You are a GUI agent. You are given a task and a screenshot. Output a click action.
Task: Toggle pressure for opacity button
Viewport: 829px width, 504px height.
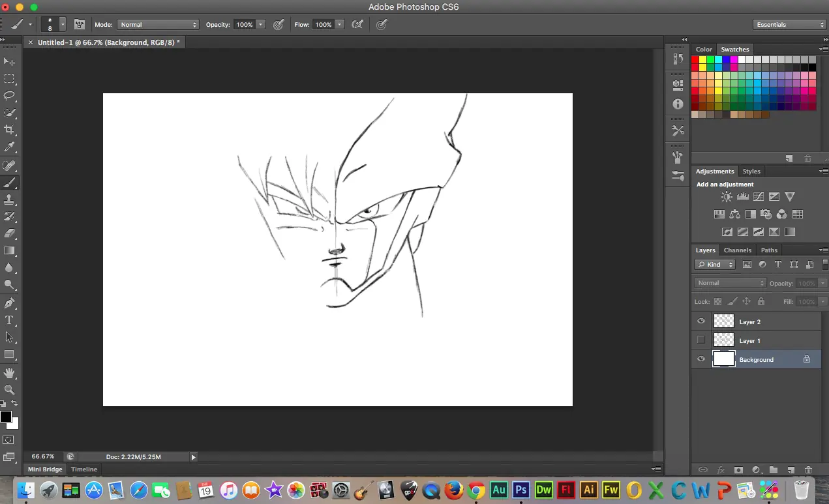(x=279, y=25)
